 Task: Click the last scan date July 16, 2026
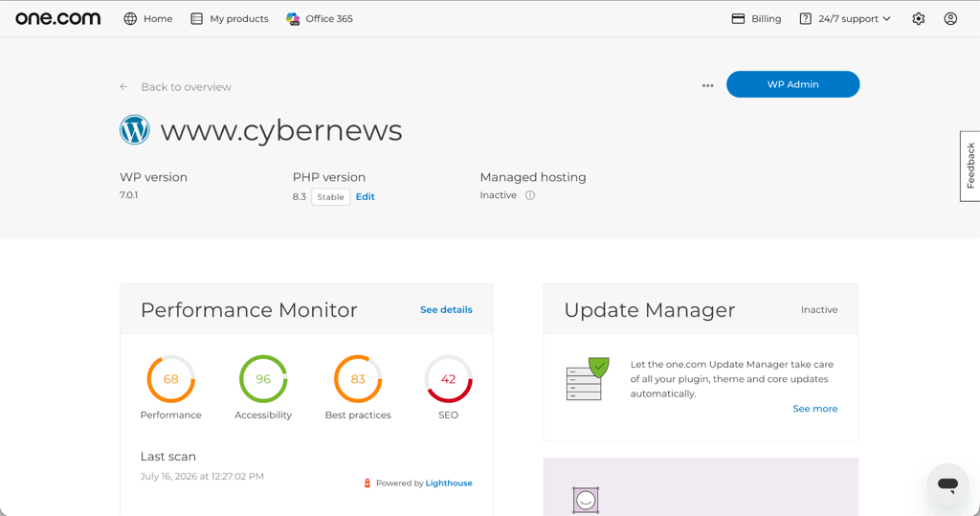tap(202, 476)
